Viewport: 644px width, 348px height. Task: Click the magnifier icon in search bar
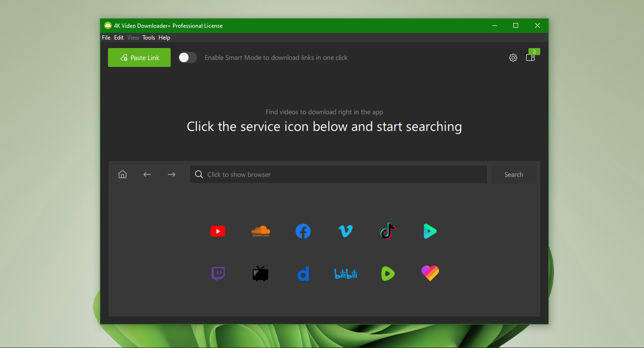pos(199,174)
